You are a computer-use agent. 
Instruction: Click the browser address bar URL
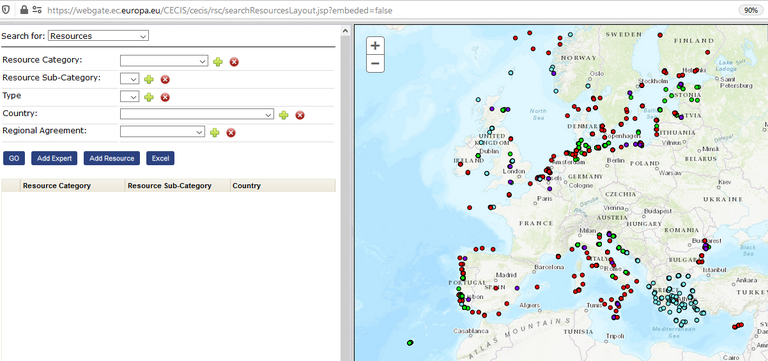pyautogui.click(x=219, y=10)
